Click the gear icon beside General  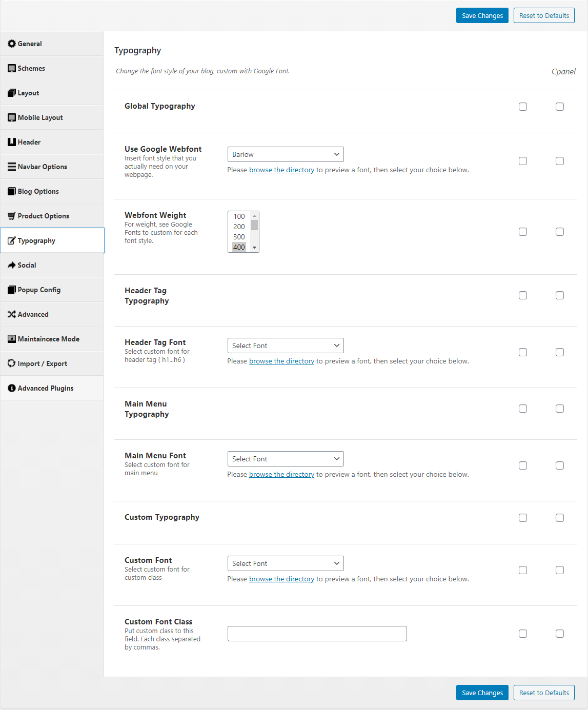click(x=12, y=44)
